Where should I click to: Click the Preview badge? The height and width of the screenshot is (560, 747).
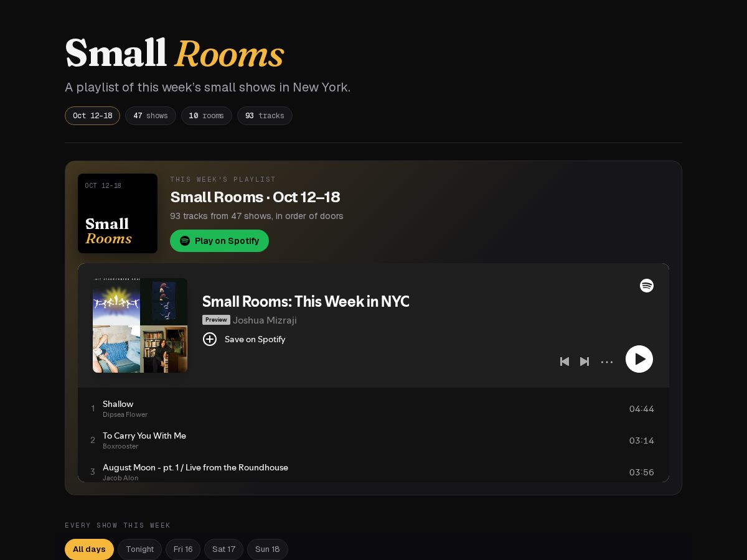click(216, 320)
